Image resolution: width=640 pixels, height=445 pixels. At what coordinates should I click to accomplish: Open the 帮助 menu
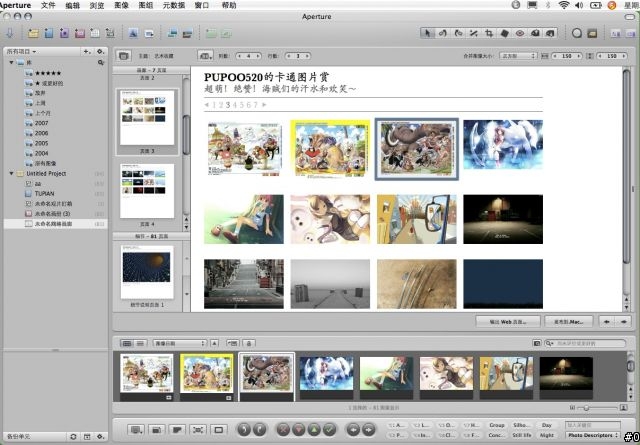point(229,5)
